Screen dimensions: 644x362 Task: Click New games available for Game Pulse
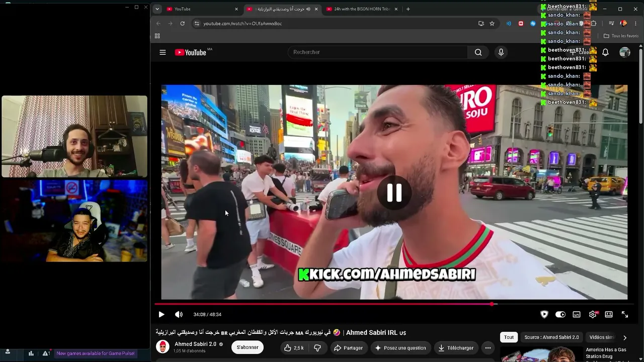point(96,353)
